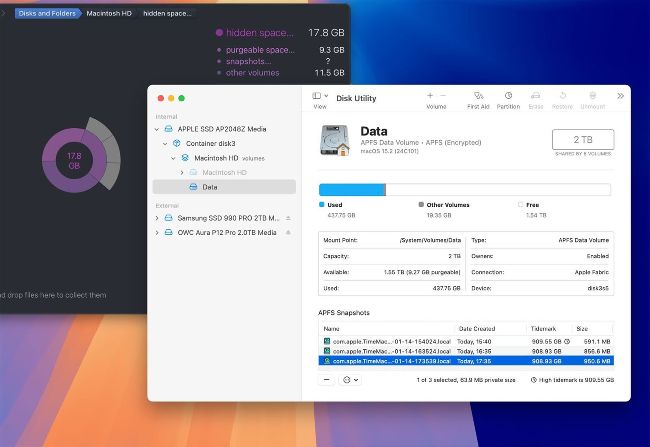The width and height of the screenshot is (650, 447).
Task: Eject the Samsung SSD 990 PRO disk
Action: tap(288, 217)
